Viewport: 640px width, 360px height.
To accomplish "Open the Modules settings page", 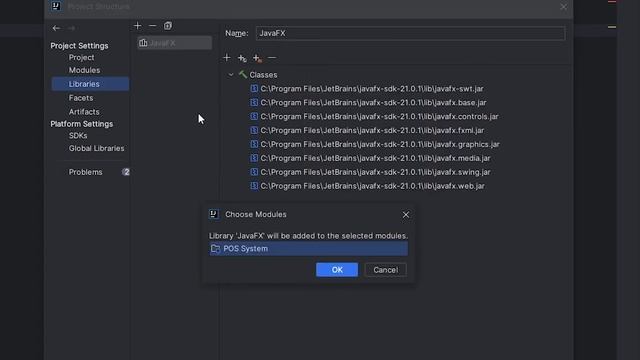I will point(84,70).
